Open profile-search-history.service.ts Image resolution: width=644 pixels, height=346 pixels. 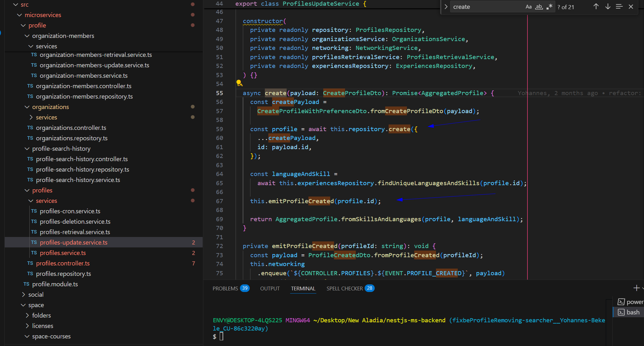78,180
